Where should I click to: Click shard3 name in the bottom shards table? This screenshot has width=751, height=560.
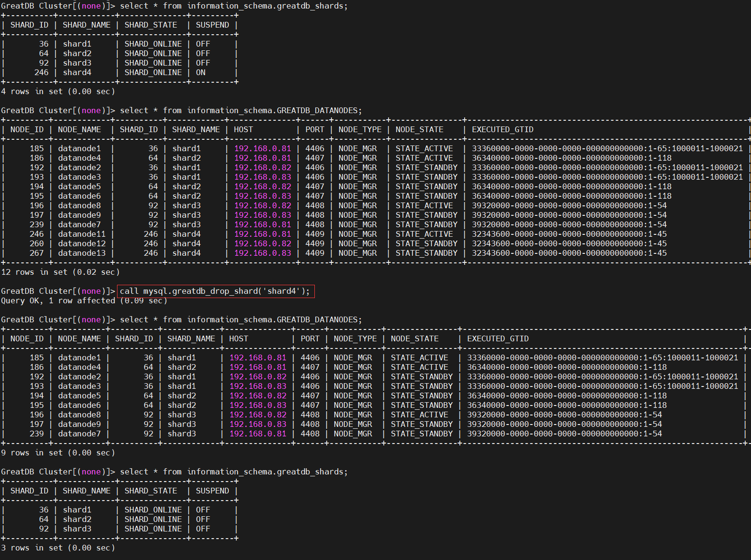(77, 529)
